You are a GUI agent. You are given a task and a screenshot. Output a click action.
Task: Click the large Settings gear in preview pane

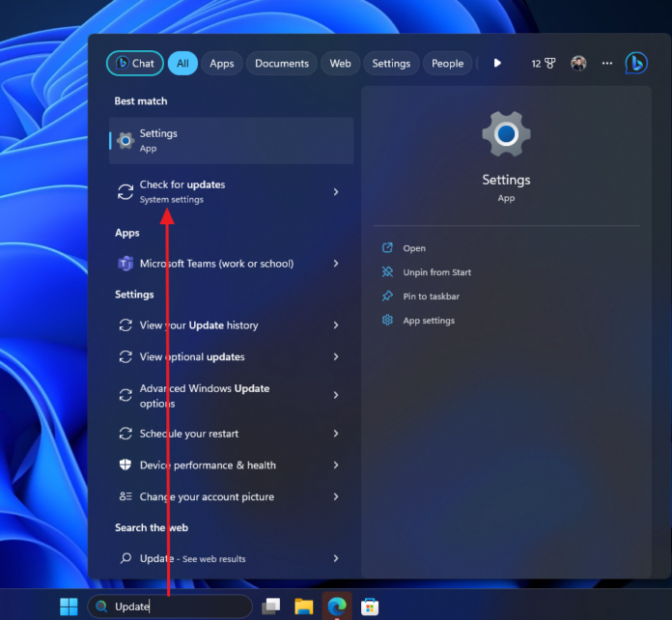(x=506, y=134)
